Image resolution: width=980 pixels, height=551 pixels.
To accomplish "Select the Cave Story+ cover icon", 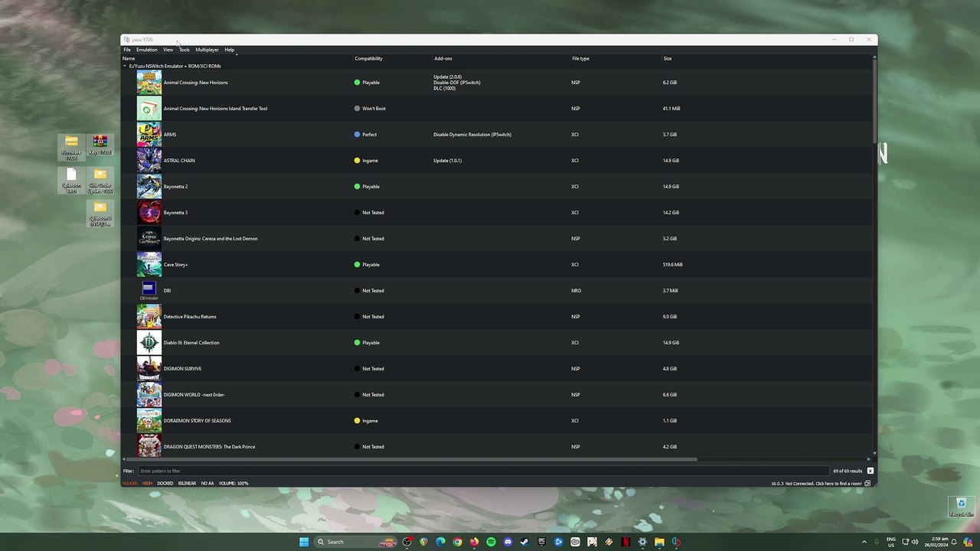I will [x=149, y=265].
